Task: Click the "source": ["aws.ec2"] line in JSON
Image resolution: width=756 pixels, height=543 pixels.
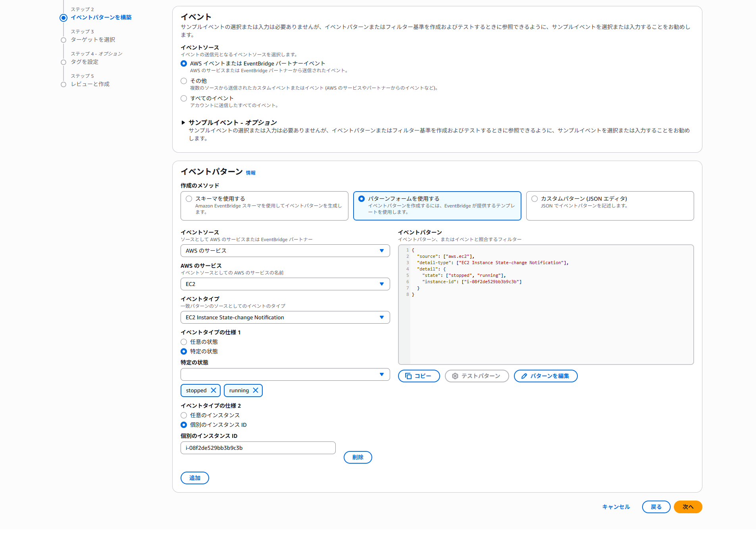Action: 446,257
